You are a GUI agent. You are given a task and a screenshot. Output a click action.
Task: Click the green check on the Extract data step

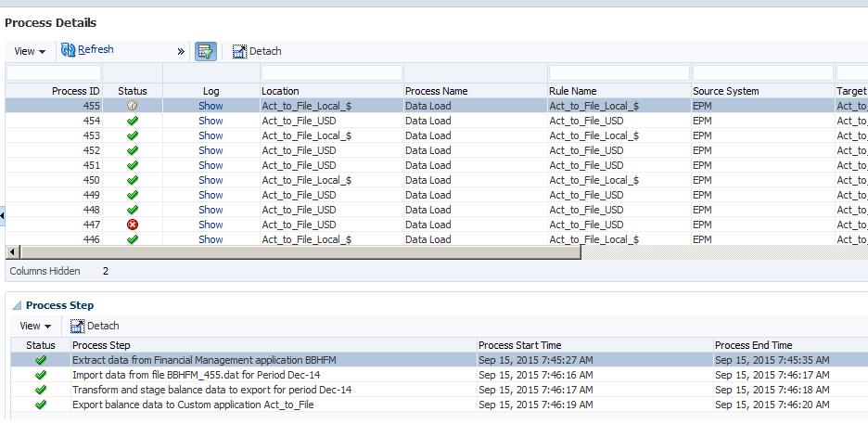pyautogui.click(x=41, y=360)
